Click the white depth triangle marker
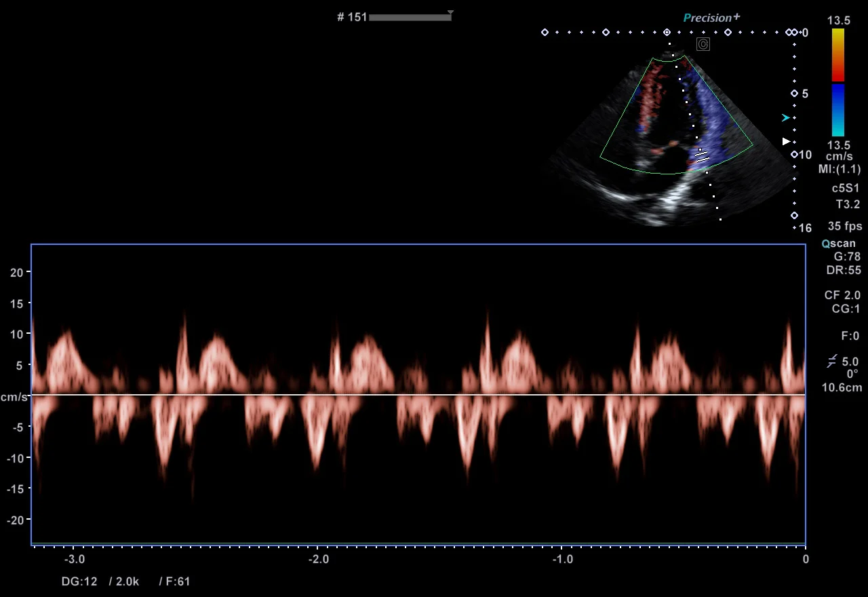 [786, 141]
